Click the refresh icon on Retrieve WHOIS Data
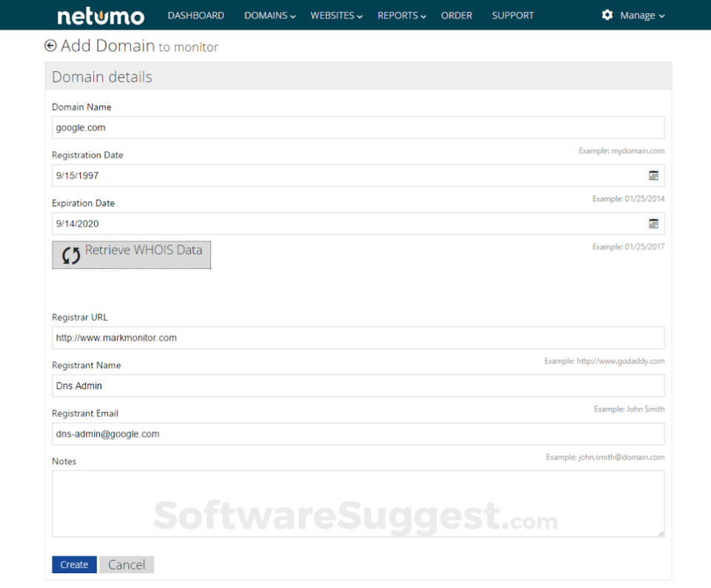711x588 pixels. tap(70, 254)
